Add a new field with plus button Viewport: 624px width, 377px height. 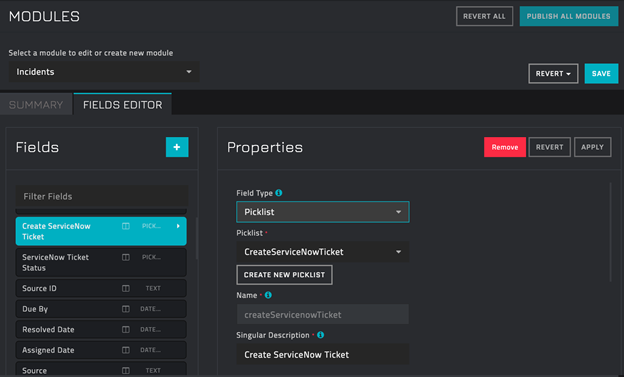[177, 147]
